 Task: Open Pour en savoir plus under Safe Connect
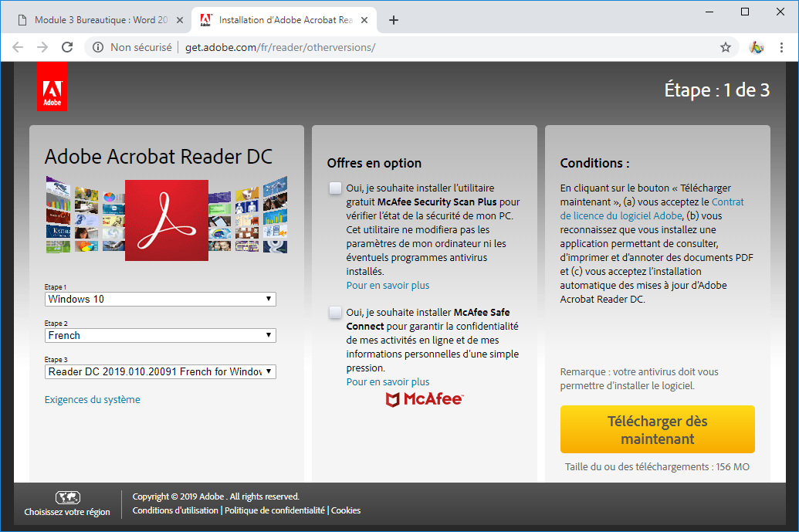pyautogui.click(x=388, y=381)
